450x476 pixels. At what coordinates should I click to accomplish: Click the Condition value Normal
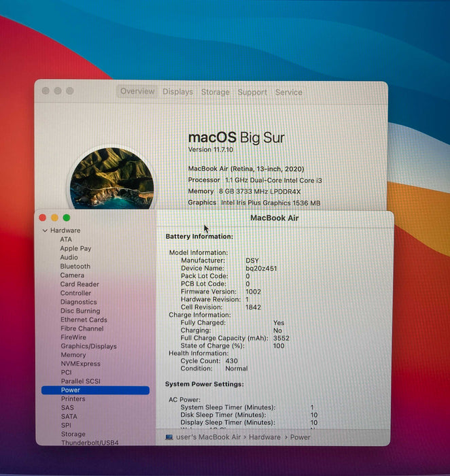[237, 369]
